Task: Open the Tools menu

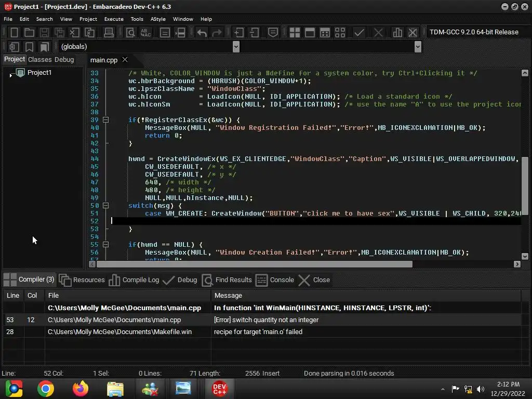Action: click(137, 19)
